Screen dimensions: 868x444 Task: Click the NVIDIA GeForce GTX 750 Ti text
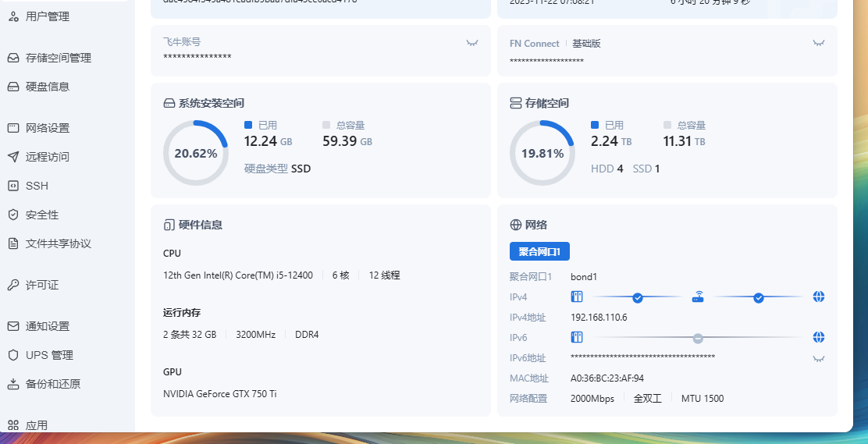pos(220,393)
